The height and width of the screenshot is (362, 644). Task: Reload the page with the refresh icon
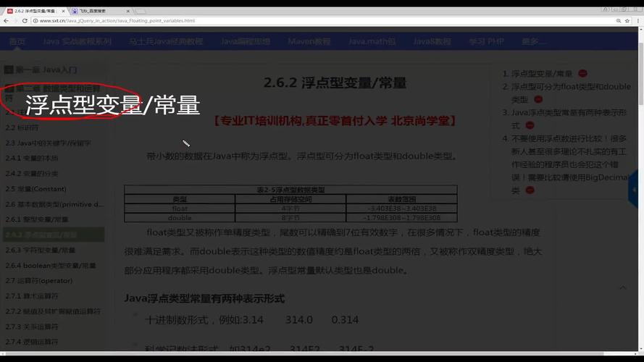[x=25, y=20]
